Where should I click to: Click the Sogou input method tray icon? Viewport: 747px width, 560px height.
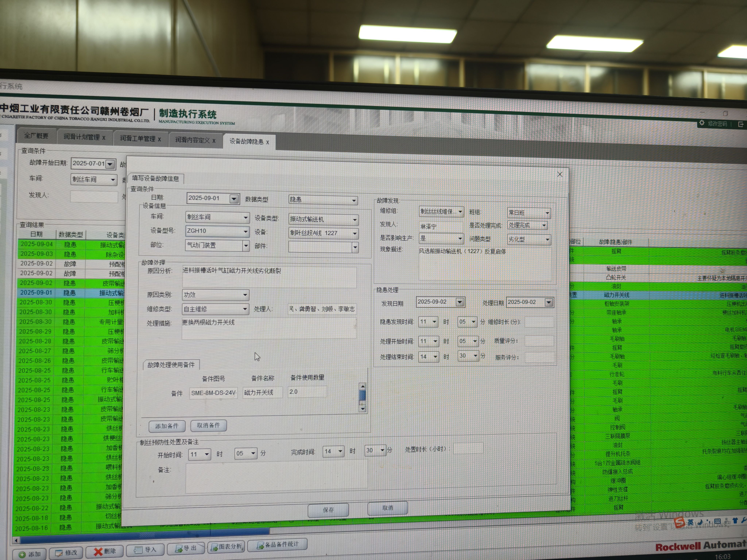[680, 522]
